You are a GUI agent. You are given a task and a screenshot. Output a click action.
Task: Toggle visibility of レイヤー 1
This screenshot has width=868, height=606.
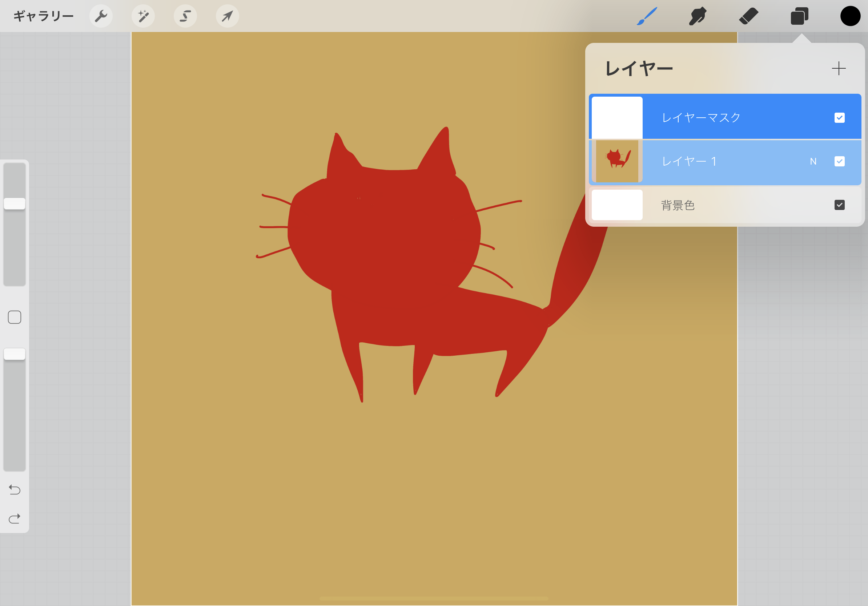[x=839, y=161]
